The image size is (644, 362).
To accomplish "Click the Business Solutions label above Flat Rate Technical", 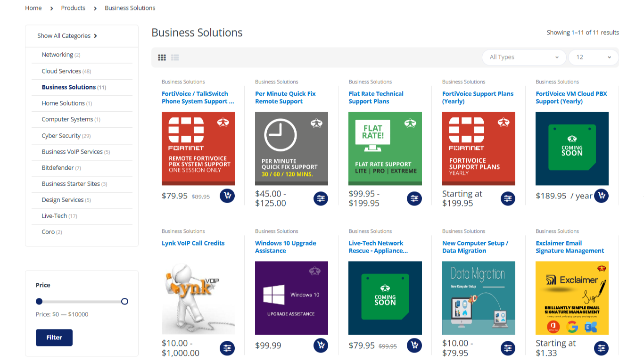I will coord(370,82).
